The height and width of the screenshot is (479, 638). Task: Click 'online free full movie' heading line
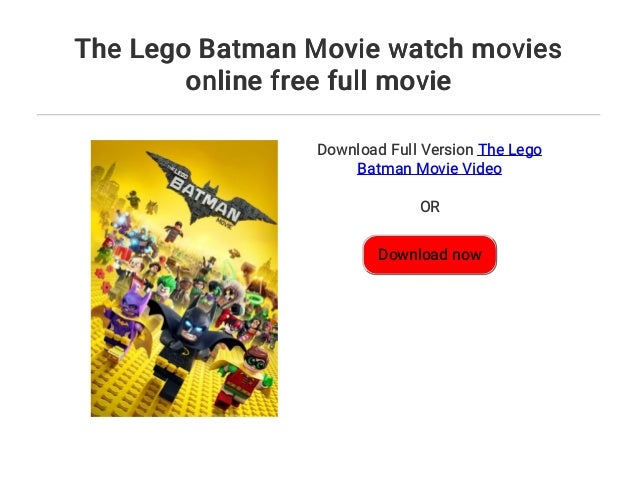318,80
